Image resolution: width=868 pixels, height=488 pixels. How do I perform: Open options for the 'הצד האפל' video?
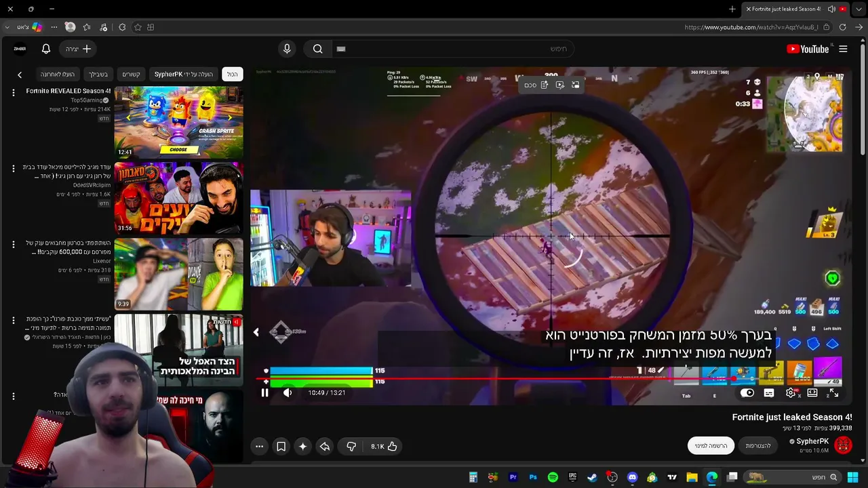click(13, 320)
